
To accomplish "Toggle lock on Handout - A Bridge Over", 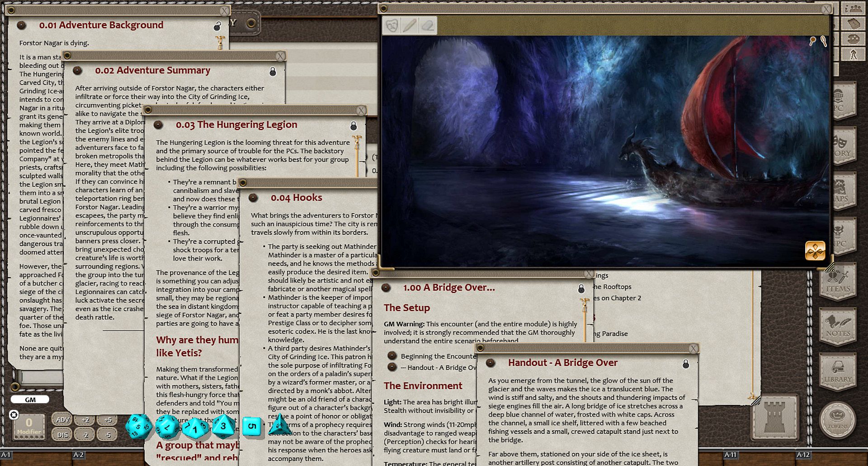I will pos(686,364).
